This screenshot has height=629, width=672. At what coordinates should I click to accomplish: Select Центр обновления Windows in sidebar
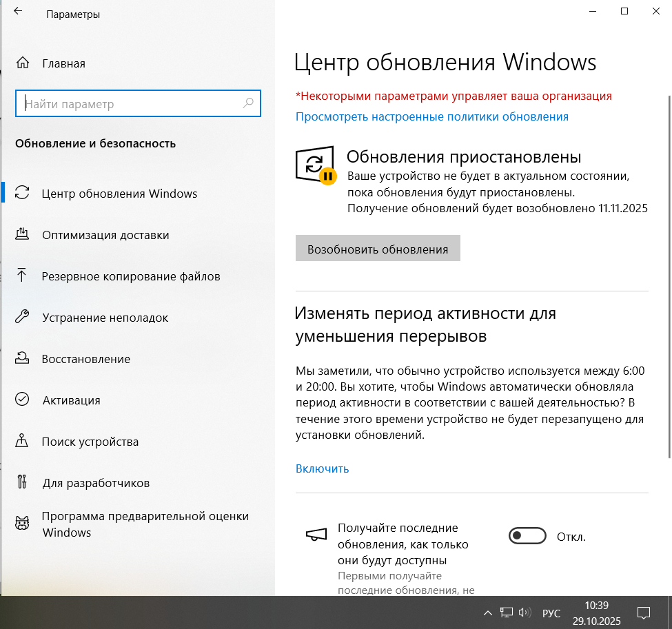(x=138, y=193)
